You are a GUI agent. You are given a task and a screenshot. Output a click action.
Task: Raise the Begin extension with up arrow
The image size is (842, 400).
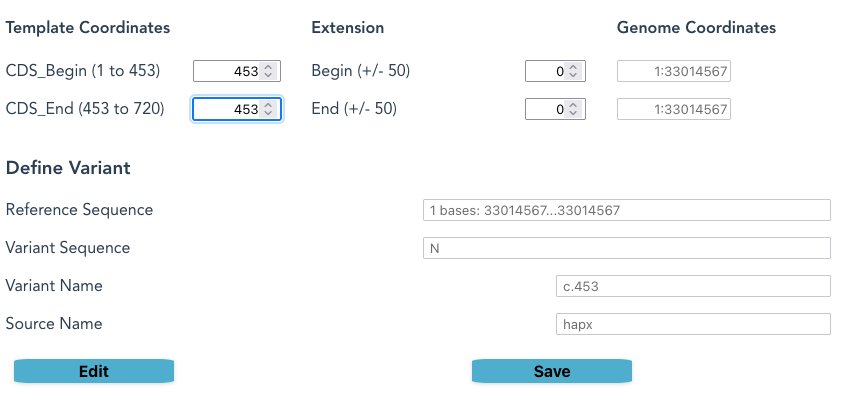click(572, 67)
